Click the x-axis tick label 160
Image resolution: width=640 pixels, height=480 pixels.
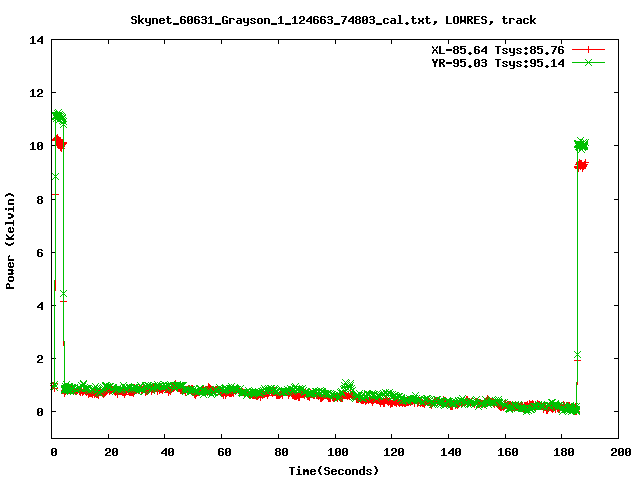pyautogui.click(x=507, y=452)
